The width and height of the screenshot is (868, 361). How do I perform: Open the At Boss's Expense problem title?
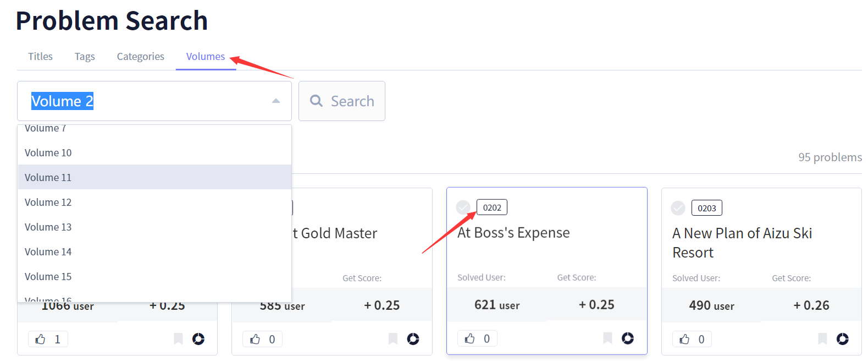point(513,233)
